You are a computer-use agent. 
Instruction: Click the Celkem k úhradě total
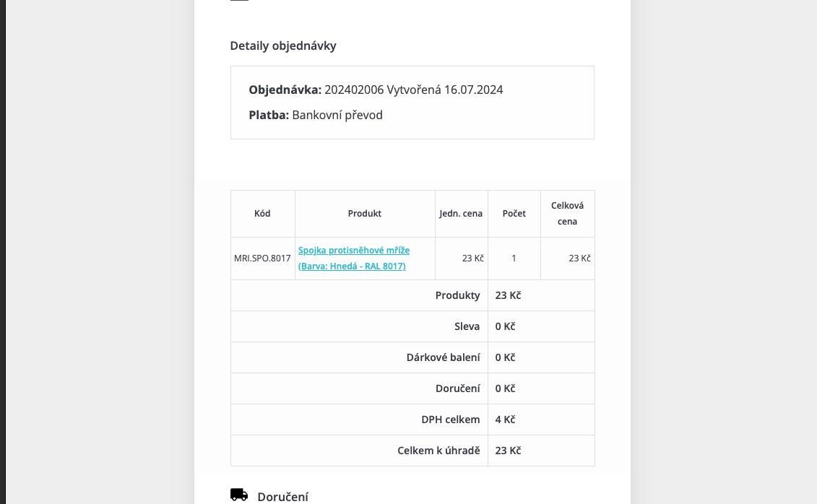[508, 451]
